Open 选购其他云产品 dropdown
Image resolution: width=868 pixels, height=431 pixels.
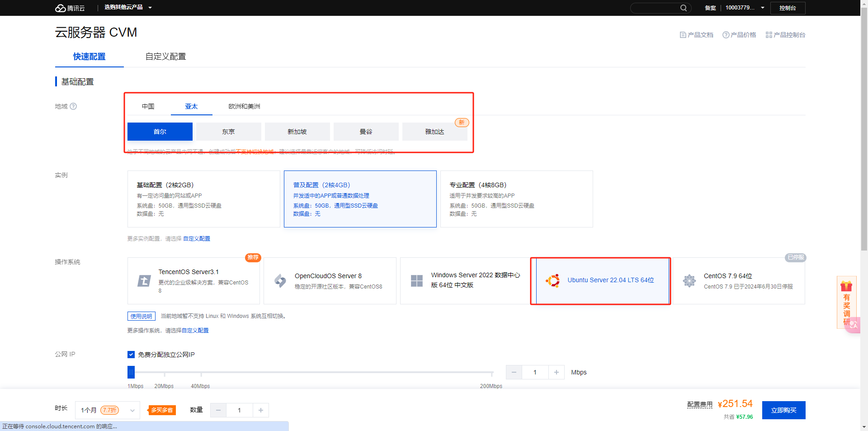point(128,8)
